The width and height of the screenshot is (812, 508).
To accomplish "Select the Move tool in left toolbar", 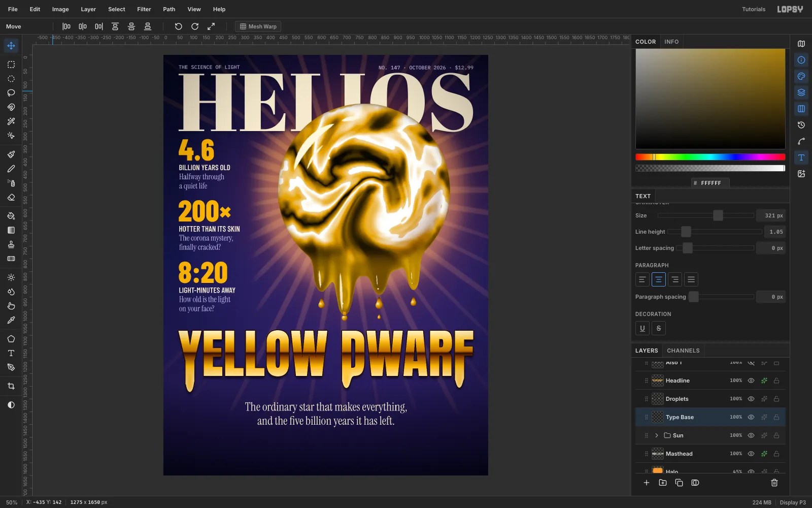I will click(x=11, y=46).
